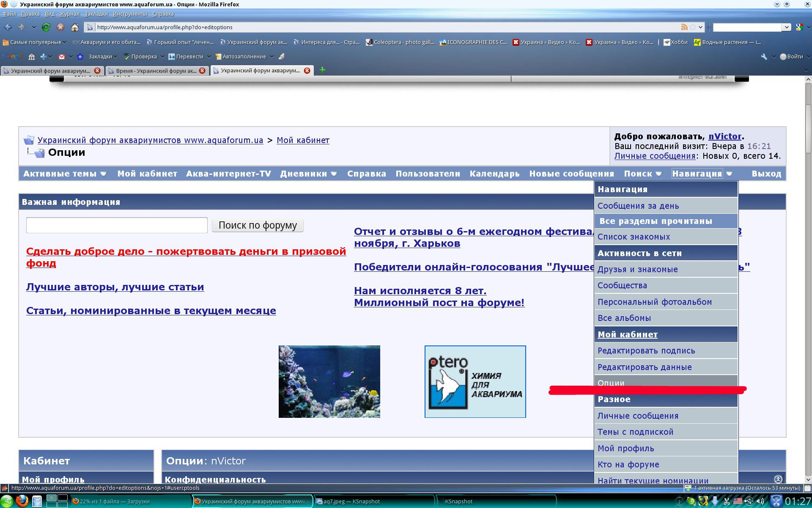The image size is (812, 508).
Task: Open a new tab with green plus
Action: 322,70
